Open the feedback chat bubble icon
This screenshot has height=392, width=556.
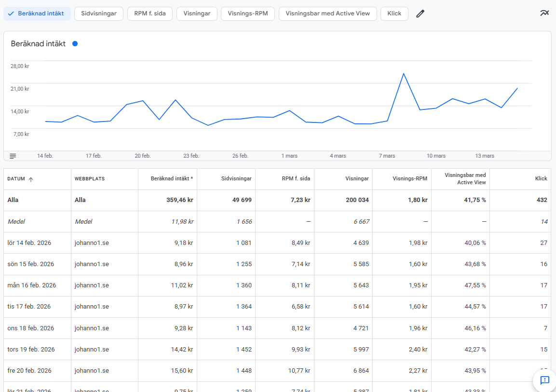[544, 380]
